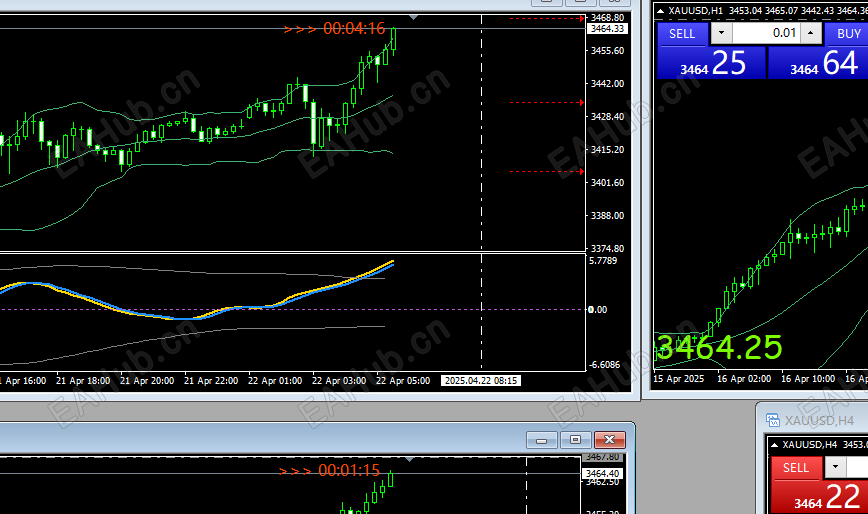Click the chart shift triangle in the upper-left chart
The width and height of the screenshot is (868, 514).
pos(414,18)
